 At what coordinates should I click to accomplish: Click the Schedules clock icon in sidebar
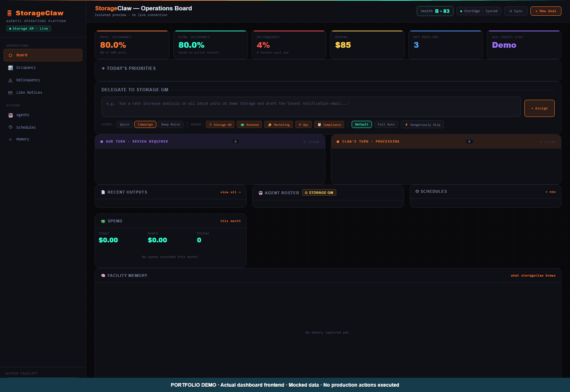click(10, 127)
